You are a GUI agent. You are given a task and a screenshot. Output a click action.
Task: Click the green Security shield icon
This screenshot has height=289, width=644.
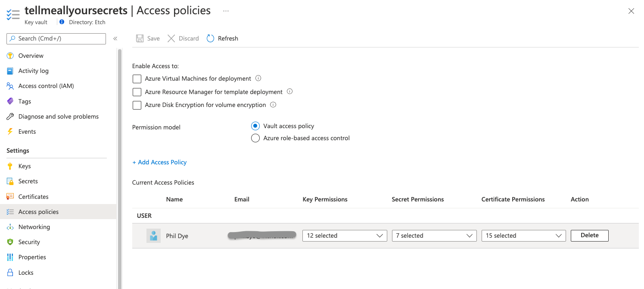click(x=10, y=242)
